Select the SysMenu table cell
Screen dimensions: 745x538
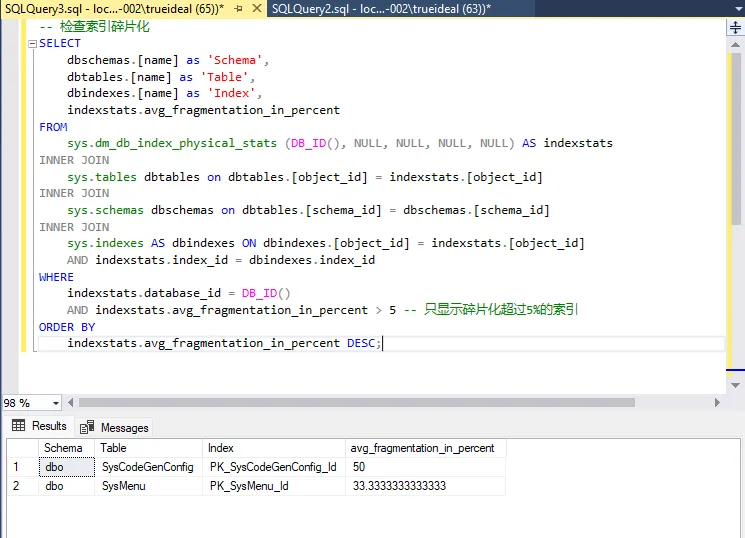pyautogui.click(x=123, y=486)
